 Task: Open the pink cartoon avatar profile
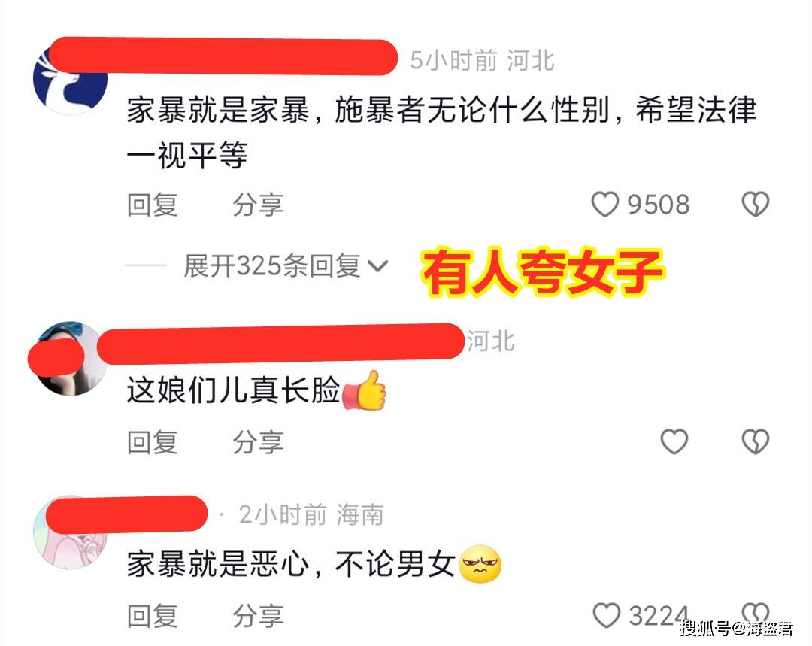pyautogui.click(x=71, y=532)
